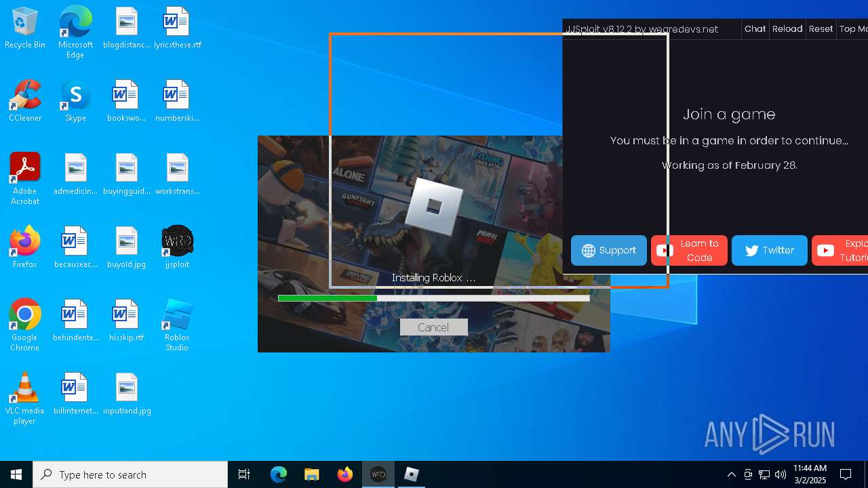Show hidden system tray icons

[x=731, y=474]
